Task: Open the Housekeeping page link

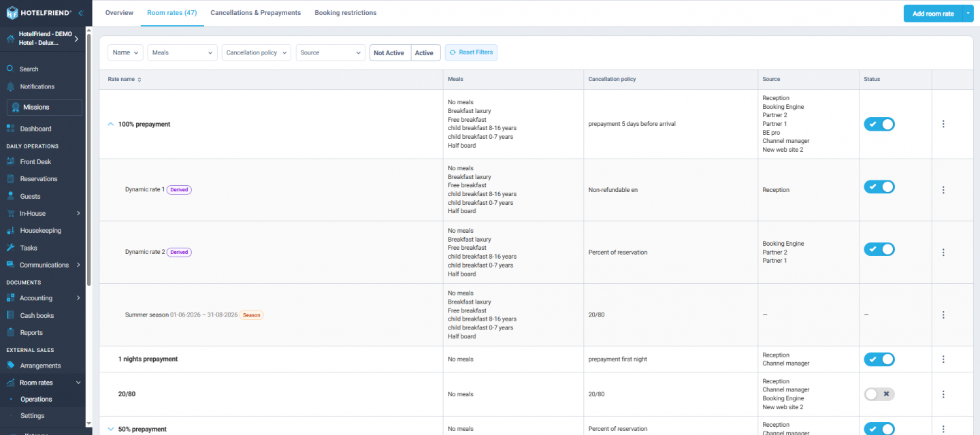Action: (41, 231)
